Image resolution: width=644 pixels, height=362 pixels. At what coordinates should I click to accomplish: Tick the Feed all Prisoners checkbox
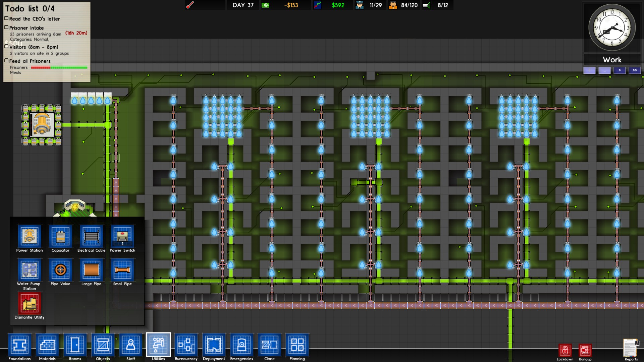6,61
